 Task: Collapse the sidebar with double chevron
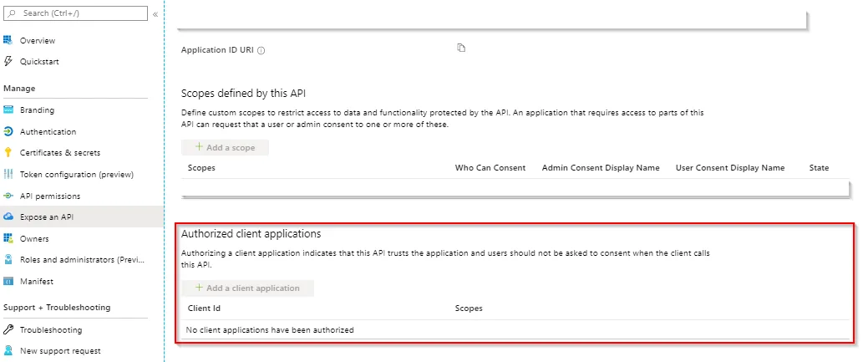(155, 14)
